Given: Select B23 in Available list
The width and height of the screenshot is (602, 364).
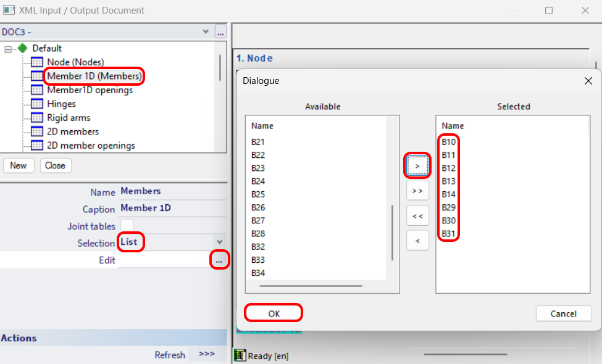Looking at the screenshot, I should pyautogui.click(x=258, y=168).
